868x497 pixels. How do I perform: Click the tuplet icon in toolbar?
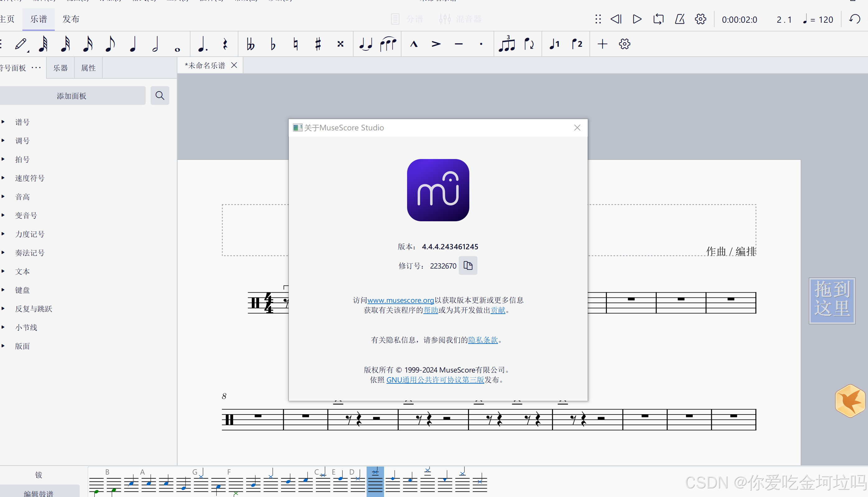(x=507, y=44)
